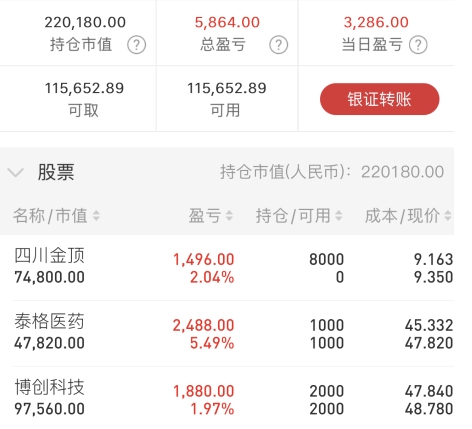Collapse the 股票 section chevron

pyautogui.click(x=15, y=173)
